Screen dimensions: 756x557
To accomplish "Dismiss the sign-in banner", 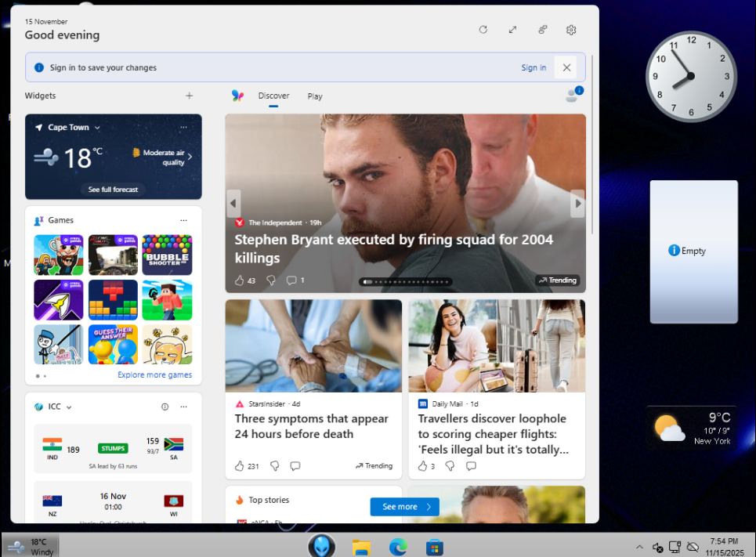I will point(566,67).
